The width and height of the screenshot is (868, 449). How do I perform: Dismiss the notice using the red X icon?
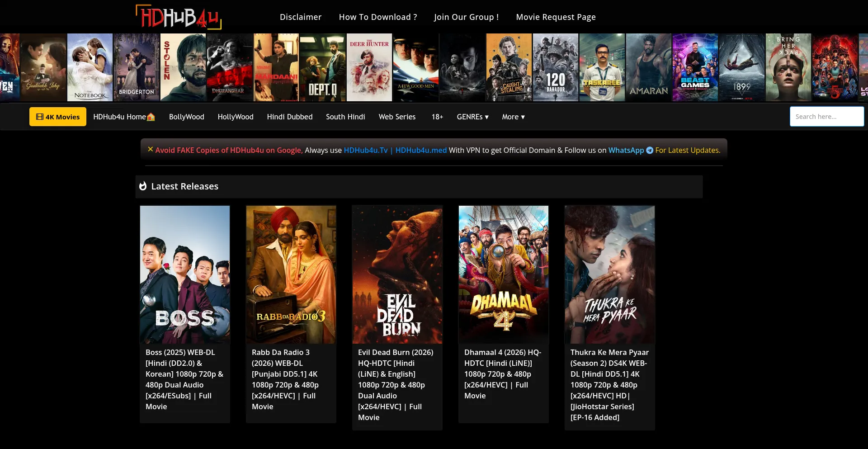tap(151, 149)
